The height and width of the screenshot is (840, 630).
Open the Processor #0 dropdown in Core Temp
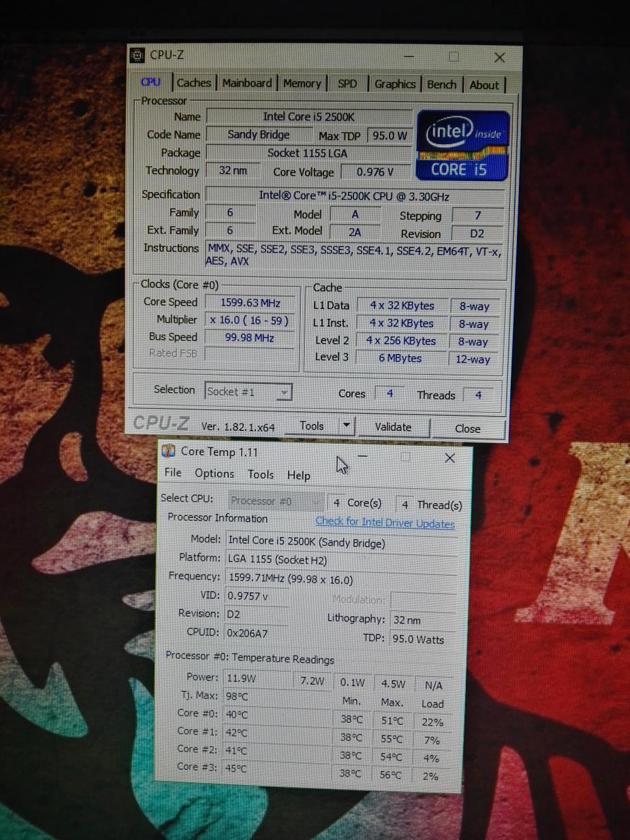coord(276,501)
